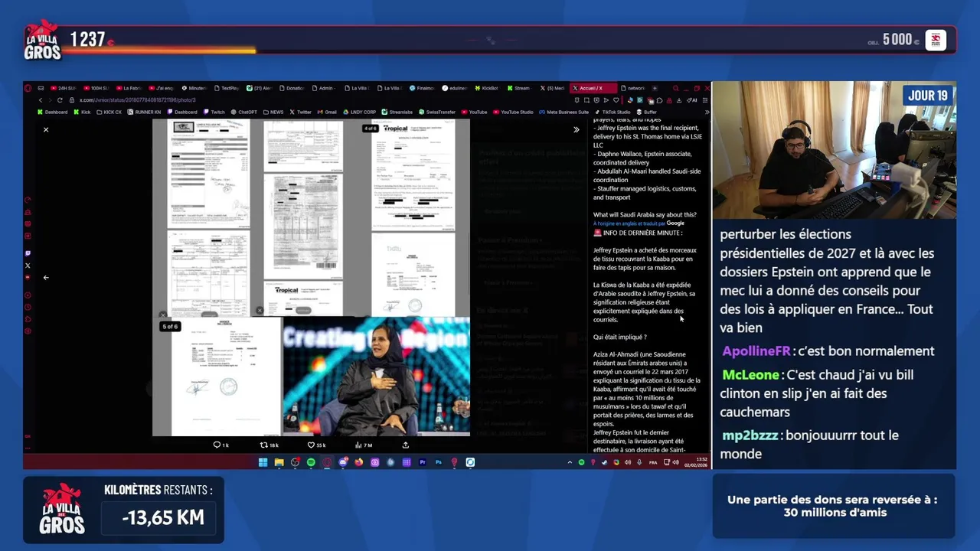This screenshot has height=551, width=980.
Task: Reload the page with refresh icon
Action: 60,100
